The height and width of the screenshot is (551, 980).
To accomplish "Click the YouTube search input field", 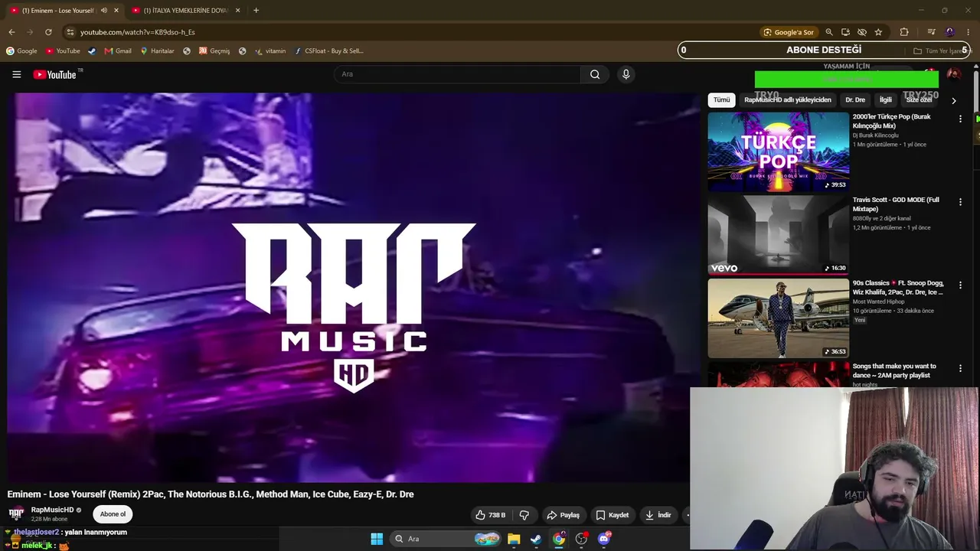I will point(457,74).
